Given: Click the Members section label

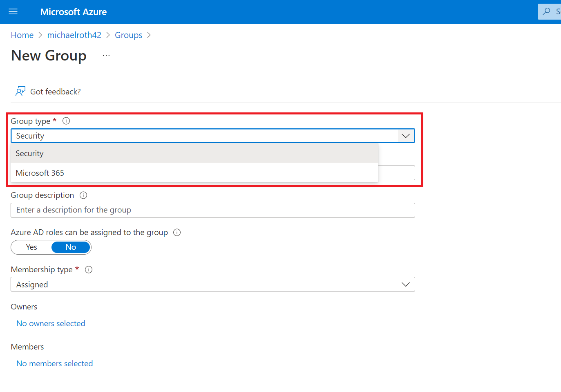Looking at the screenshot, I should [27, 347].
